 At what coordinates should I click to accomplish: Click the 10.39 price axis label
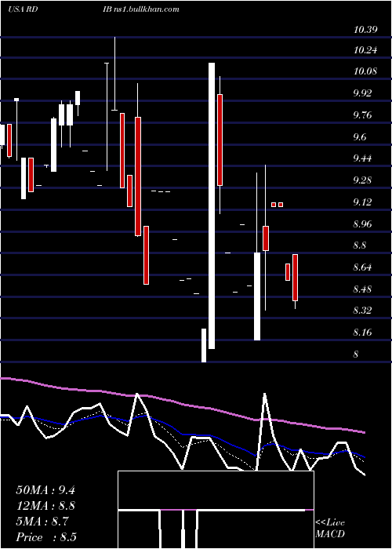pos(365,29)
